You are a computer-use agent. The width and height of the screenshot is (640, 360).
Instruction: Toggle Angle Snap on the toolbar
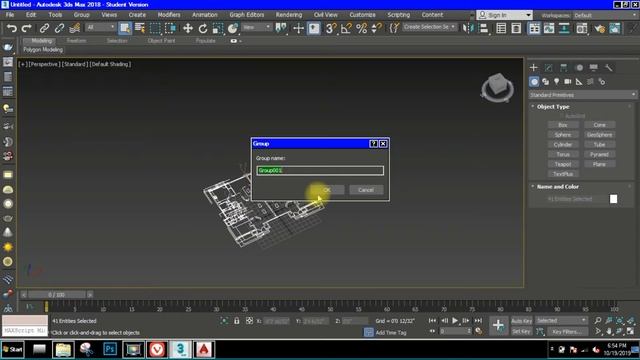pyautogui.click(x=346, y=28)
